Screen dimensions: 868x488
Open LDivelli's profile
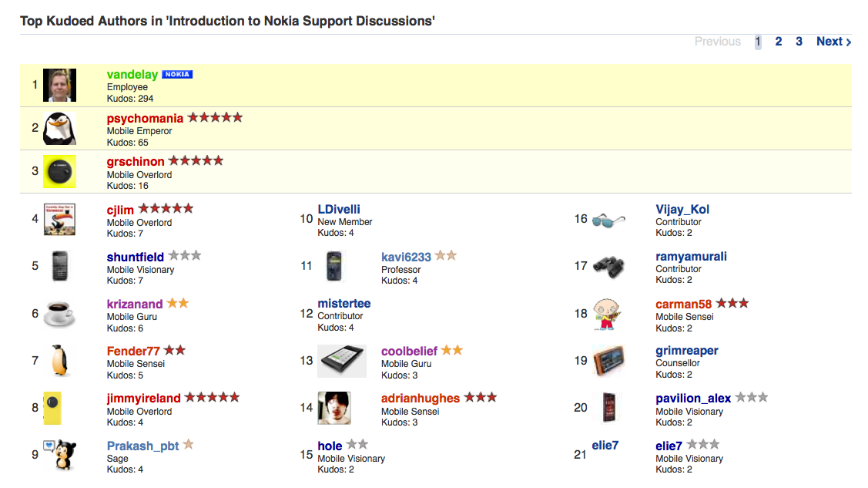pyautogui.click(x=340, y=209)
